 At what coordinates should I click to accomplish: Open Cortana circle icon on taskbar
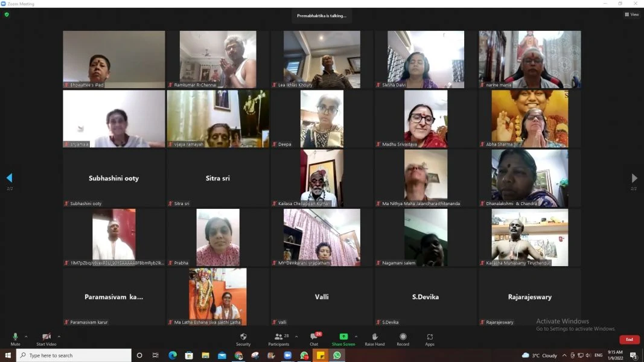coord(139,355)
